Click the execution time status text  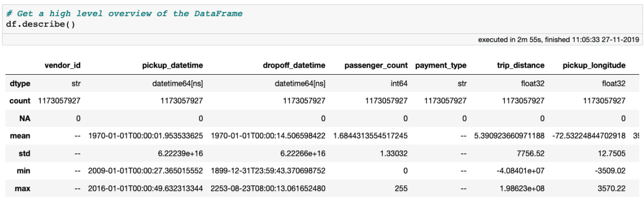click(x=558, y=40)
